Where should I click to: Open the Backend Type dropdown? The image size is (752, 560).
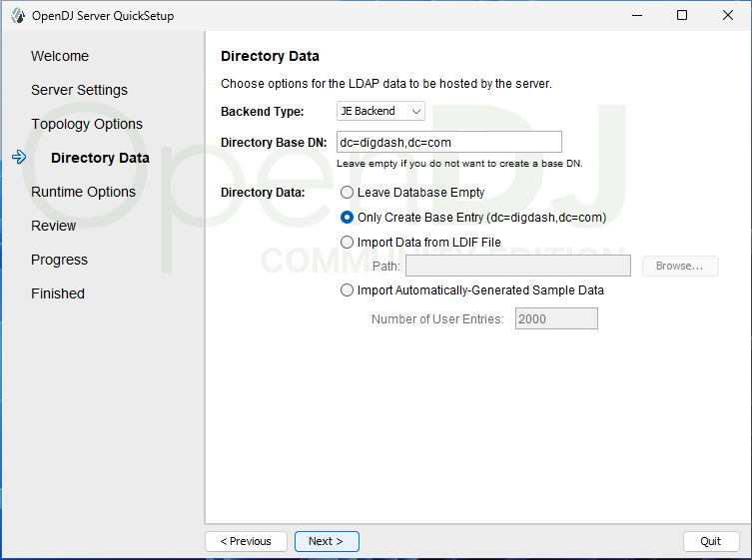point(380,111)
